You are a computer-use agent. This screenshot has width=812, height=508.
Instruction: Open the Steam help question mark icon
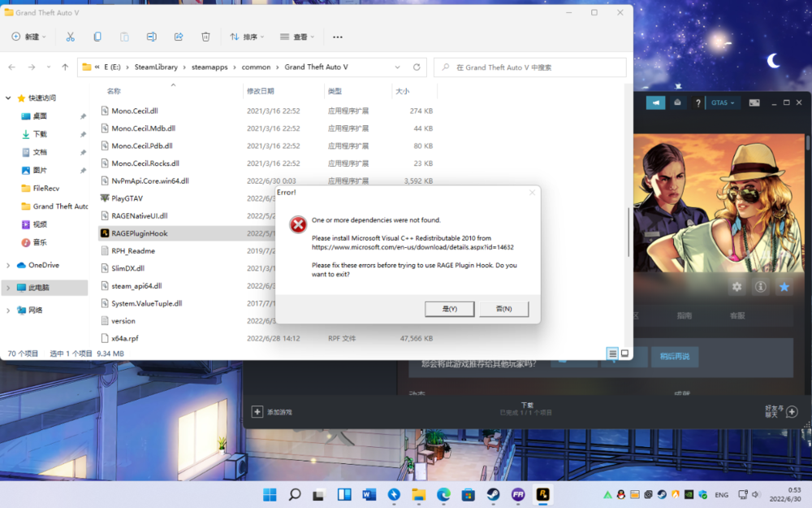coord(698,104)
